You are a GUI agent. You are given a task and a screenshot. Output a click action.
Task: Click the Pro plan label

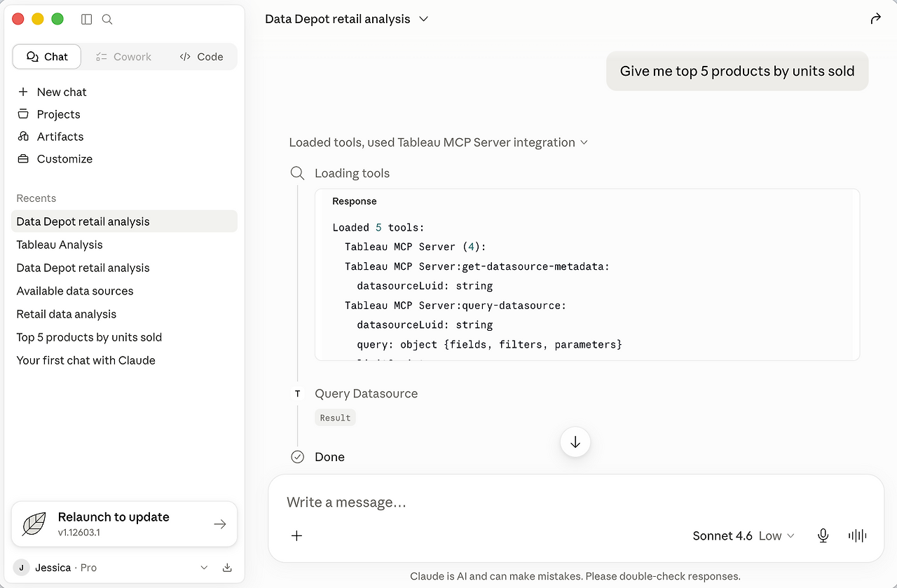pyautogui.click(x=88, y=568)
